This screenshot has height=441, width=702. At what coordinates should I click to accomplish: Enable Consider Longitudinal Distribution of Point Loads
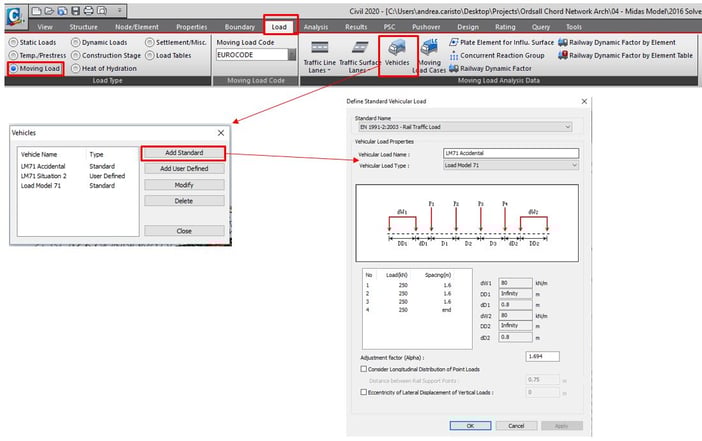pos(364,369)
